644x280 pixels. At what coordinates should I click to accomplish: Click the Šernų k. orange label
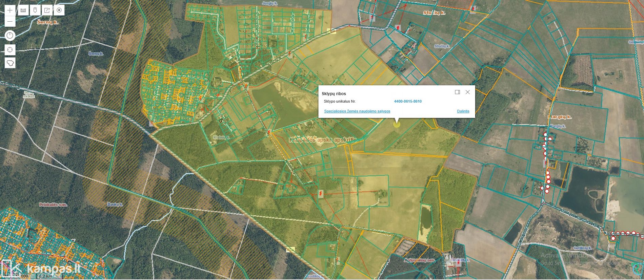tap(47, 22)
